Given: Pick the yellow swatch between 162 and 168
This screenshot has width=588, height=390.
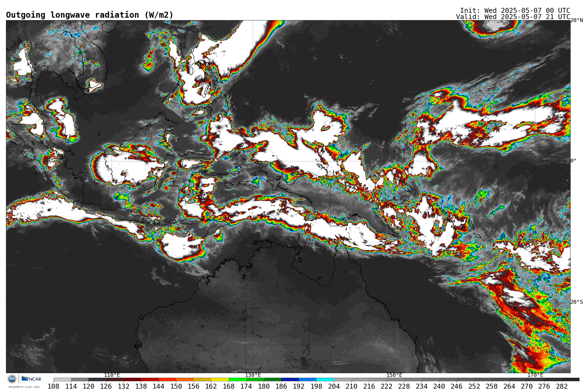Looking at the screenshot, I should (220, 380).
